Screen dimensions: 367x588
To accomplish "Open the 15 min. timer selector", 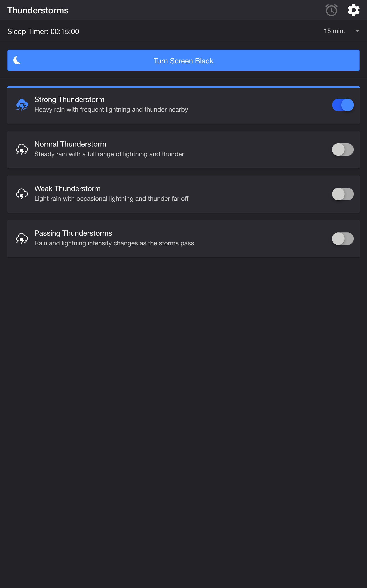I will click(334, 31).
